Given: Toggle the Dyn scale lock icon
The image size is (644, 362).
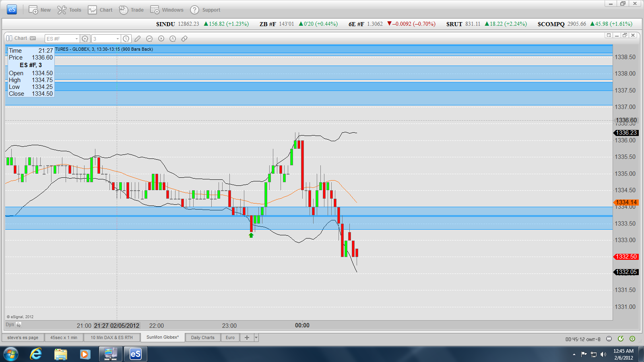Looking at the screenshot, I should coord(19,325).
